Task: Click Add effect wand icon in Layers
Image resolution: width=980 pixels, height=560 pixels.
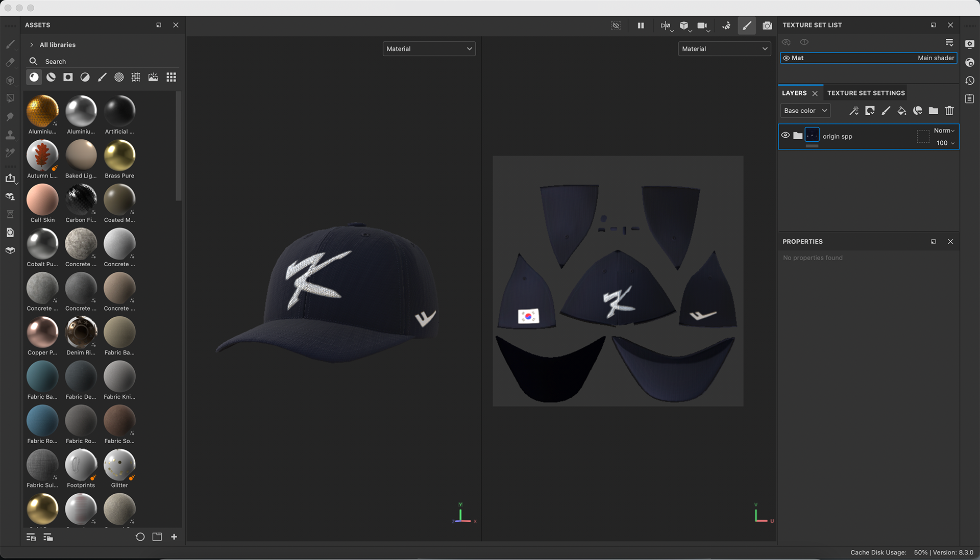Action: tap(854, 111)
